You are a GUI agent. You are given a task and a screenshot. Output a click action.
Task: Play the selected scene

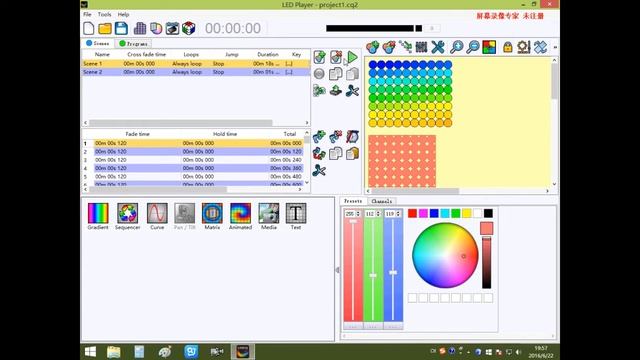[x=352, y=57]
